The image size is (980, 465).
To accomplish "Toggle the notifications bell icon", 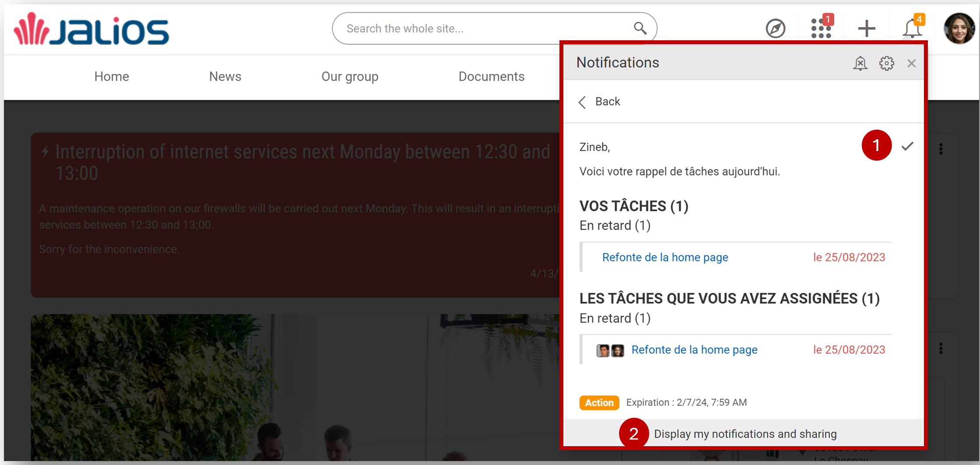I will click(912, 28).
